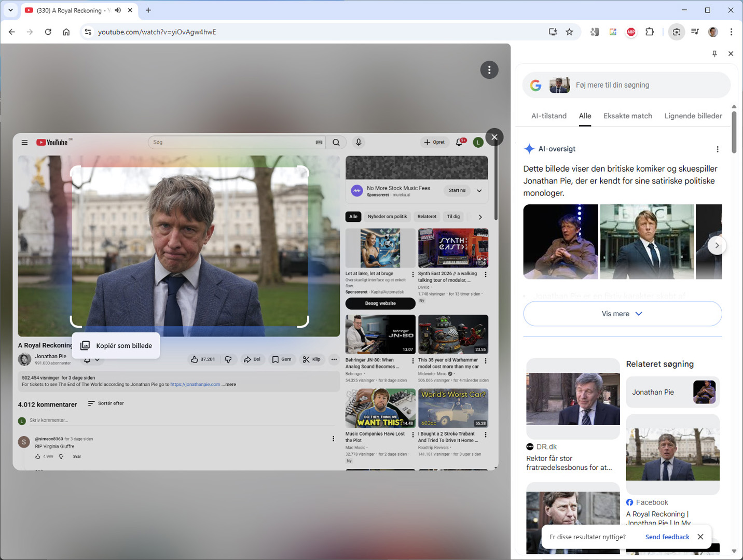Select the AI-tilstand tab in Lens panel
This screenshot has height=560, width=743.
(548, 116)
